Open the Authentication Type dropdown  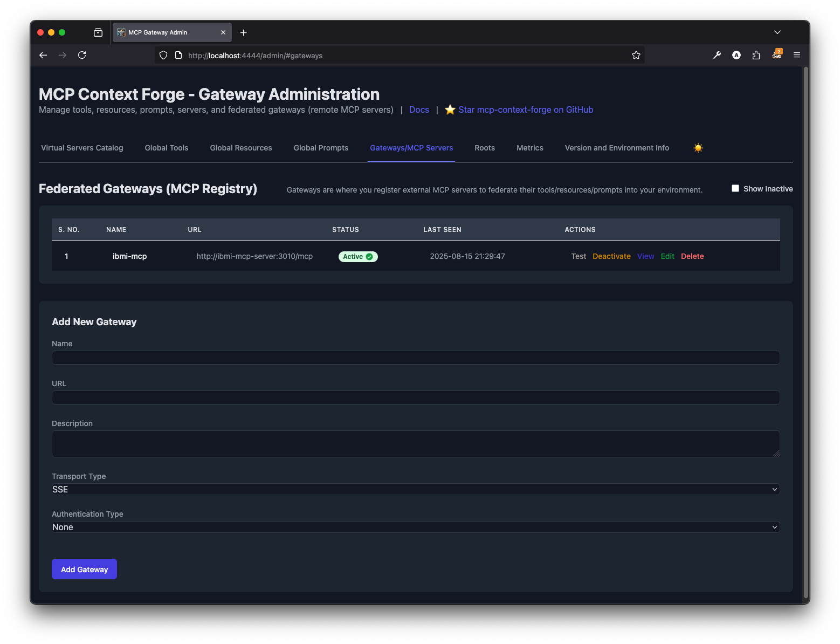tap(415, 527)
